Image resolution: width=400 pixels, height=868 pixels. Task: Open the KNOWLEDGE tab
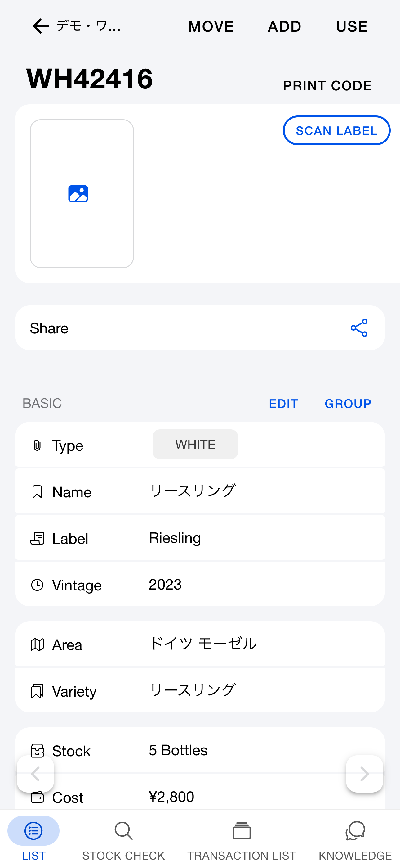tap(355, 839)
